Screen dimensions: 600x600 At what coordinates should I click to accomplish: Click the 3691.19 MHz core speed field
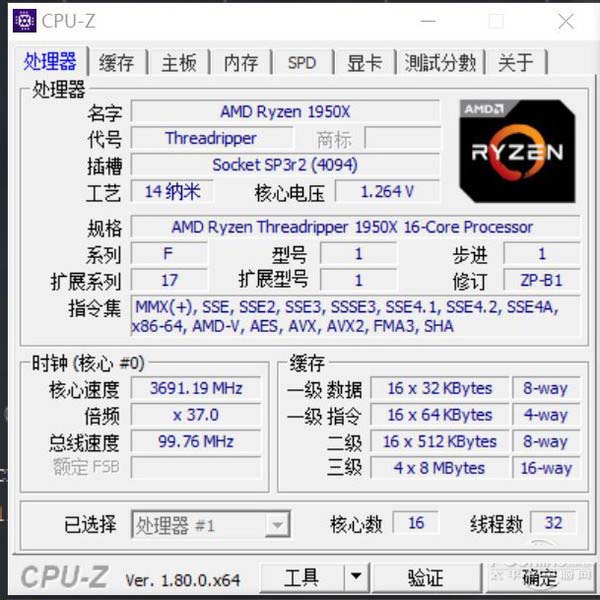(196, 388)
